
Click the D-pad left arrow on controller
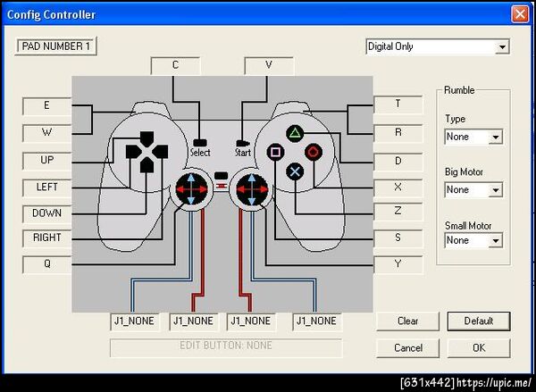pyautogui.click(x=133, y=152)
